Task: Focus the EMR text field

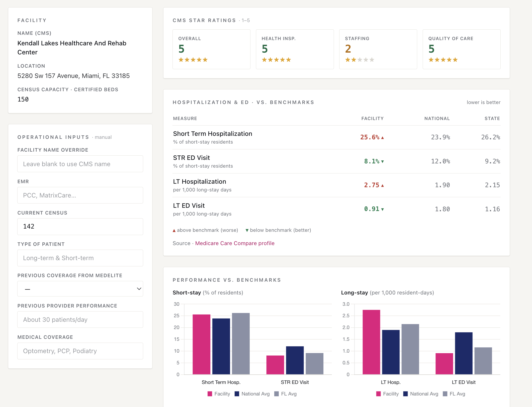Action: pyautogui.click(x=80, y=195)
